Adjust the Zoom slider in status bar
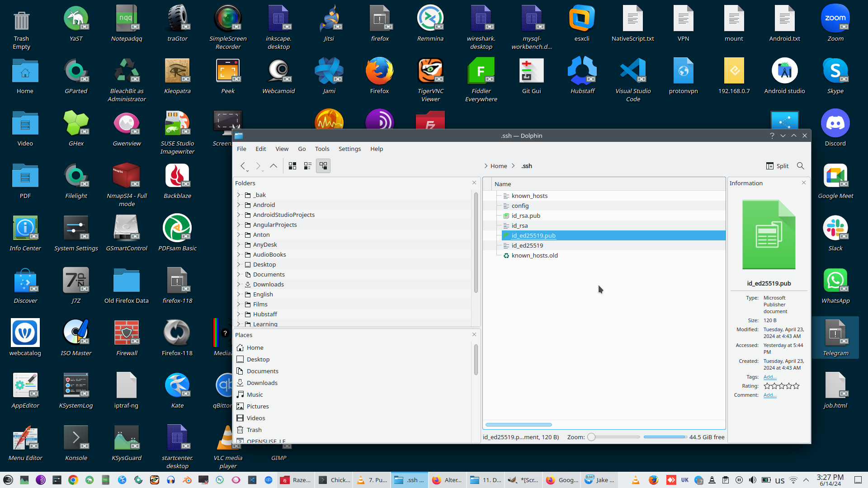 click(591, 437)
